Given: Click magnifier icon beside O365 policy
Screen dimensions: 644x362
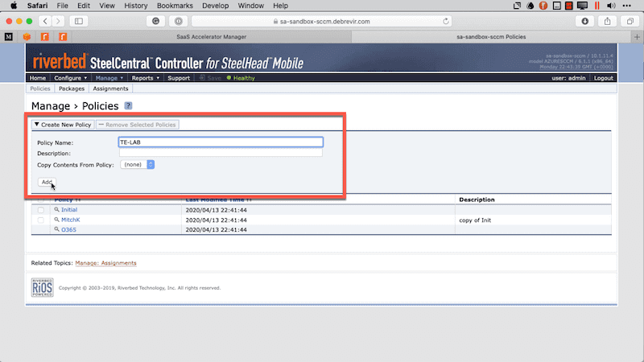Looking at the screenshot, I should (x=56, y=229).
